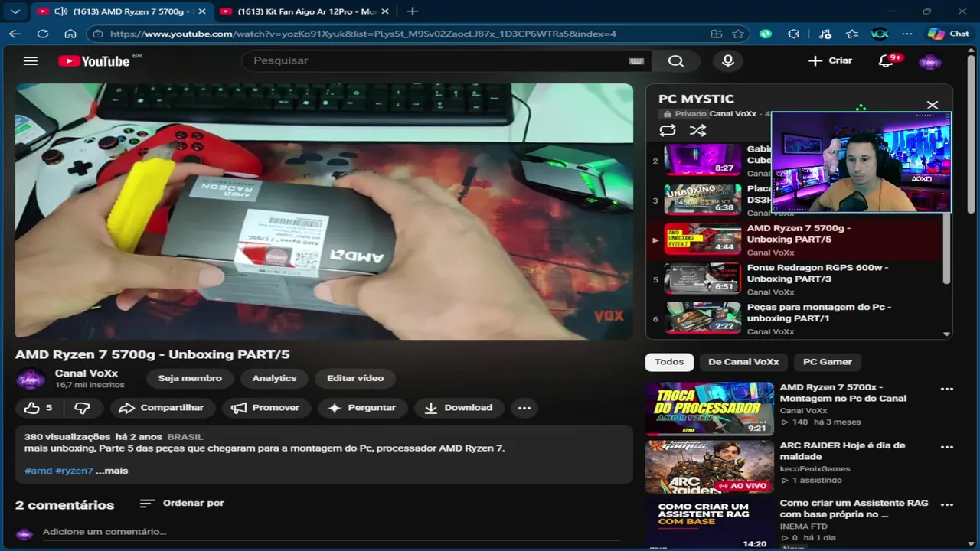Click the main video player
980x551 pixels.
(324, 211)
